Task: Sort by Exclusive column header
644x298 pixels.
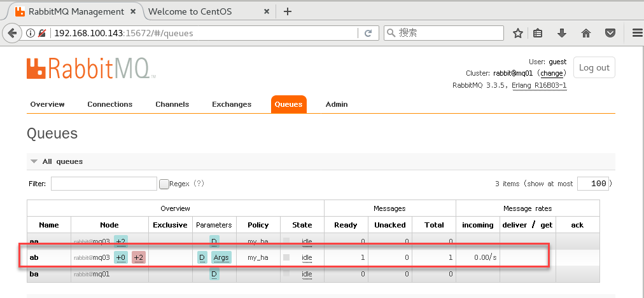Action: tap(170, 225)
